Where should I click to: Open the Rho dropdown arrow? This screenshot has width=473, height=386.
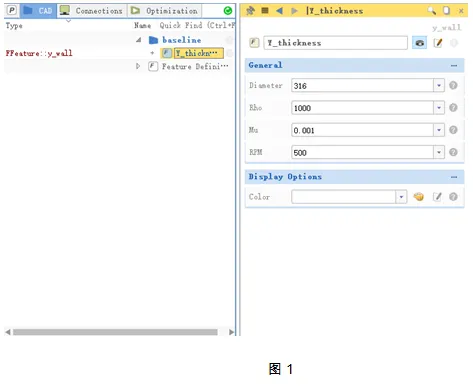coord(439,108)
